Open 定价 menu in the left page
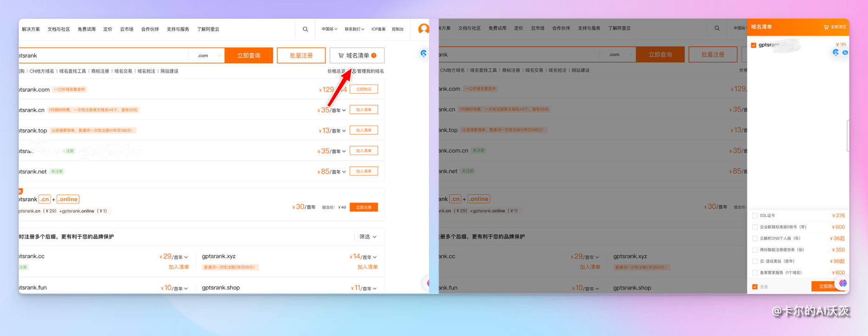Screen dimensions: 868x336 click(x=108, y=29)
